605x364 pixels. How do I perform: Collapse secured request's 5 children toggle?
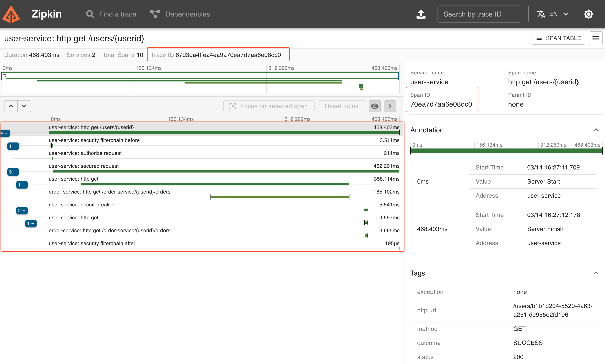click(13, 172)
